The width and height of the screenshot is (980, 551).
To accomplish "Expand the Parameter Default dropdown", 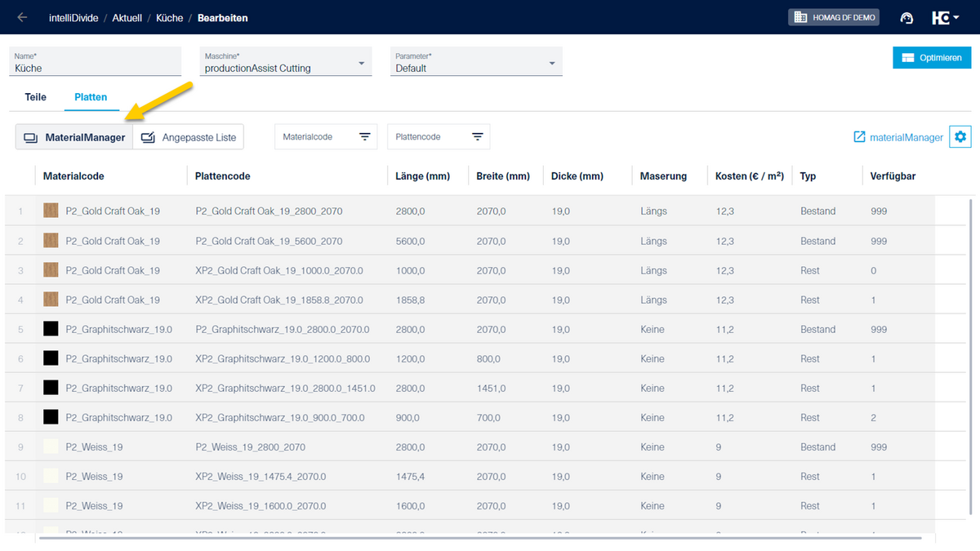I will coord(552,64).
